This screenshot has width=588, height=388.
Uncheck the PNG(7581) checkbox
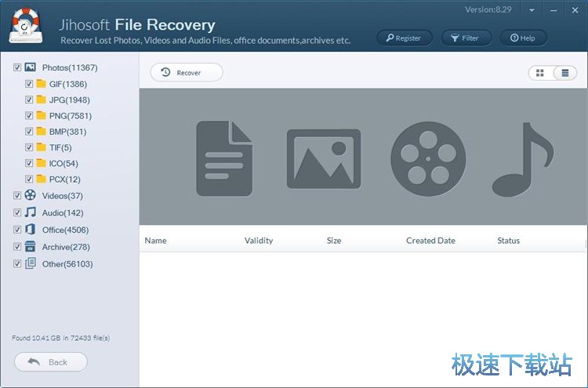coord(29,115)
